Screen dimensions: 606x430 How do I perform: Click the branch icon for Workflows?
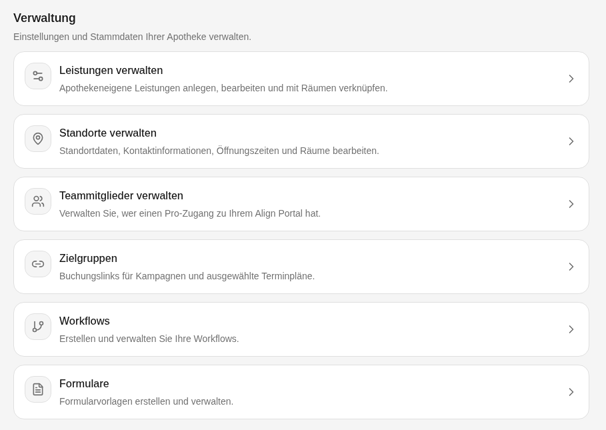(38, 326)
